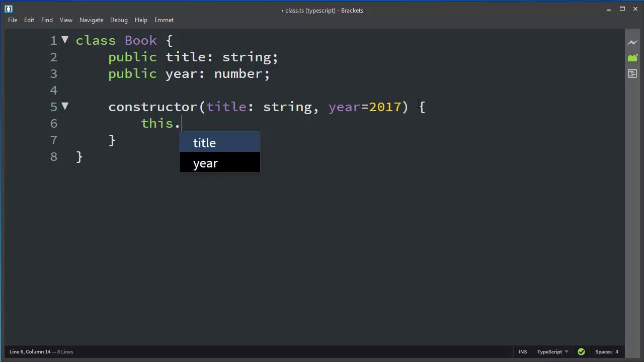Click the class.ts window title text
Image resolution: width=644 pixels, height=362 pixels.
[x=322, y=10]
